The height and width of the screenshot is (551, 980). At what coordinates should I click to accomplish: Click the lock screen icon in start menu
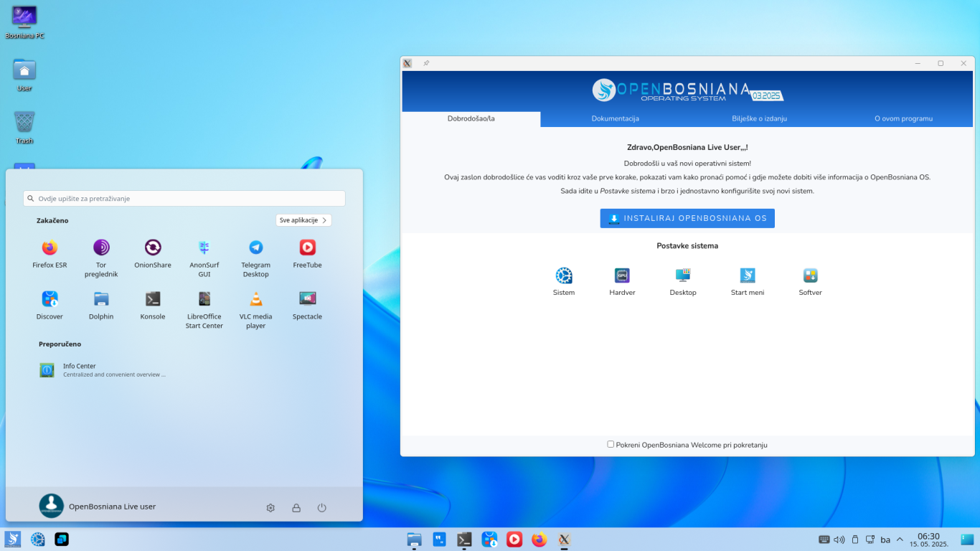coord(296,508)
